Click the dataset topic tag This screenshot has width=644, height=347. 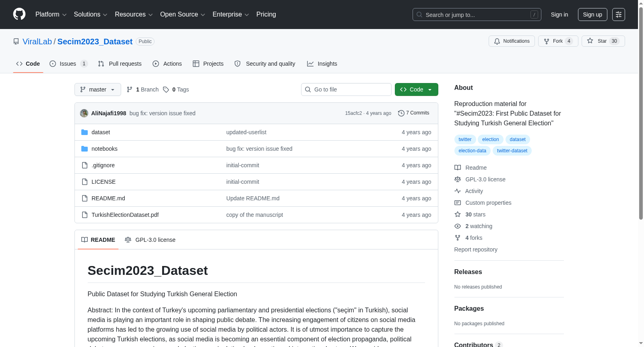518,139
